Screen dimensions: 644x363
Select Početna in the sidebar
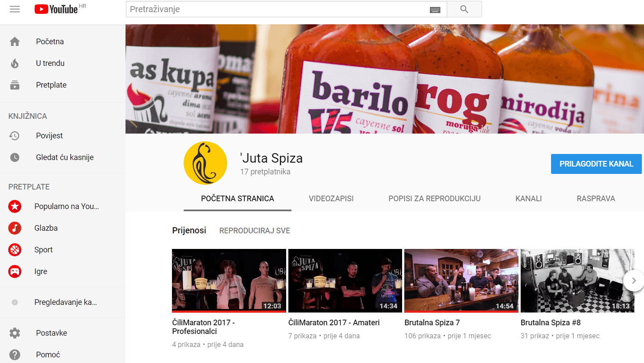[x=50, y=42]
